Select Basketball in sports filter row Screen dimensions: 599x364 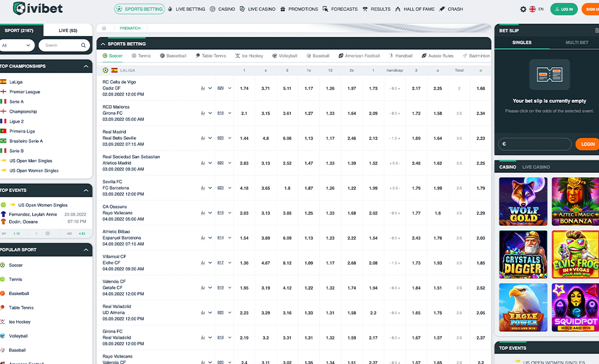click(173, 56)
